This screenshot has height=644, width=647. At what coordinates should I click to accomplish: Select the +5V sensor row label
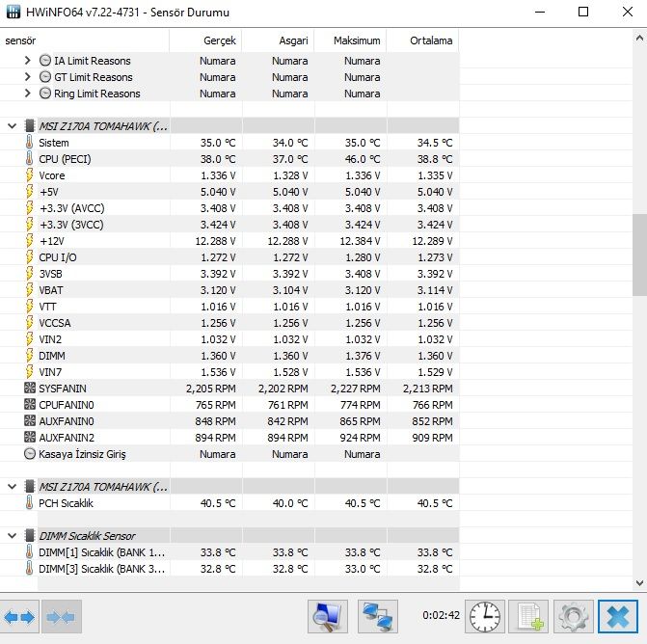(48, 192)
